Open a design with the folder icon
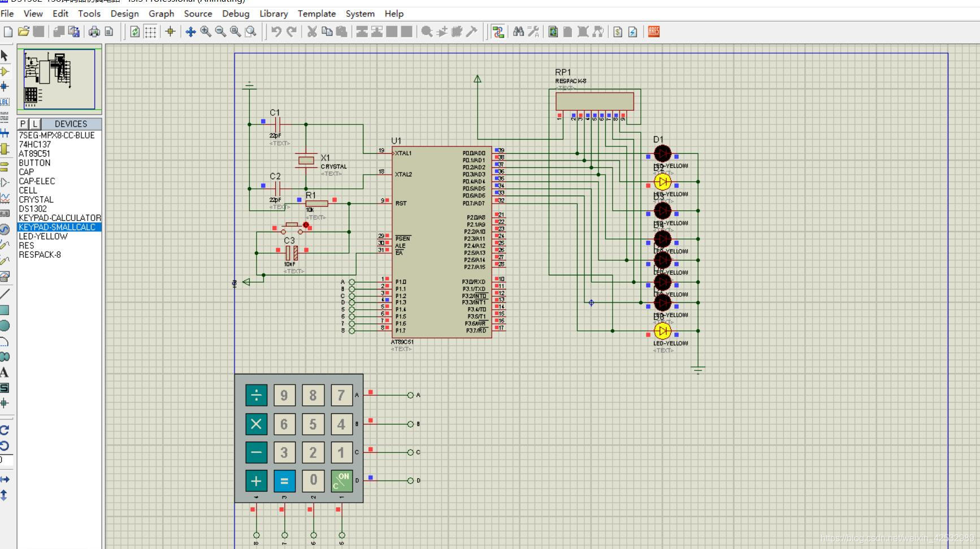Image resolution: width=980 pixels, height=549 pixels. pos(23,32)
